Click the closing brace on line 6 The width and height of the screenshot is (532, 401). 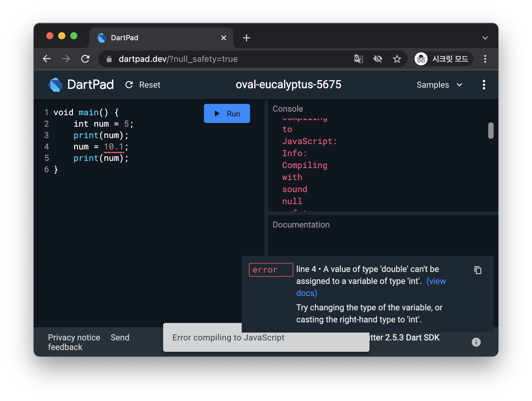tap(56, 170)
